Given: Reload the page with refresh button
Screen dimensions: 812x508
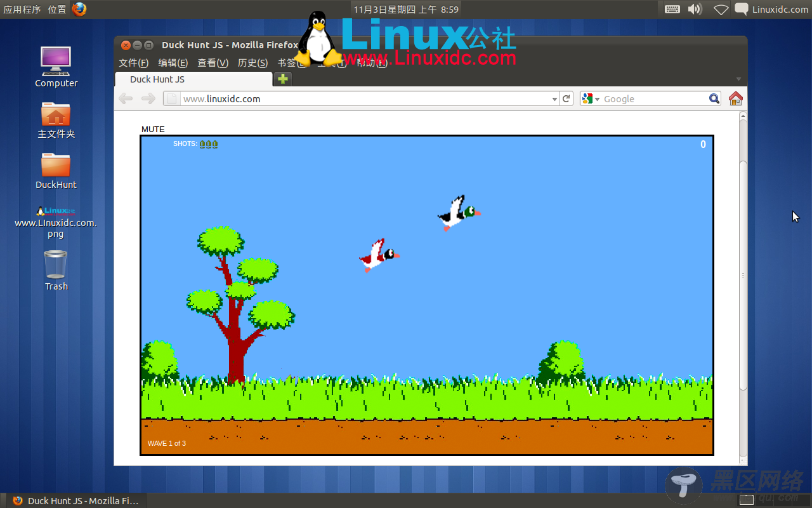Looking at the screenshot, I should coord(566,98).
